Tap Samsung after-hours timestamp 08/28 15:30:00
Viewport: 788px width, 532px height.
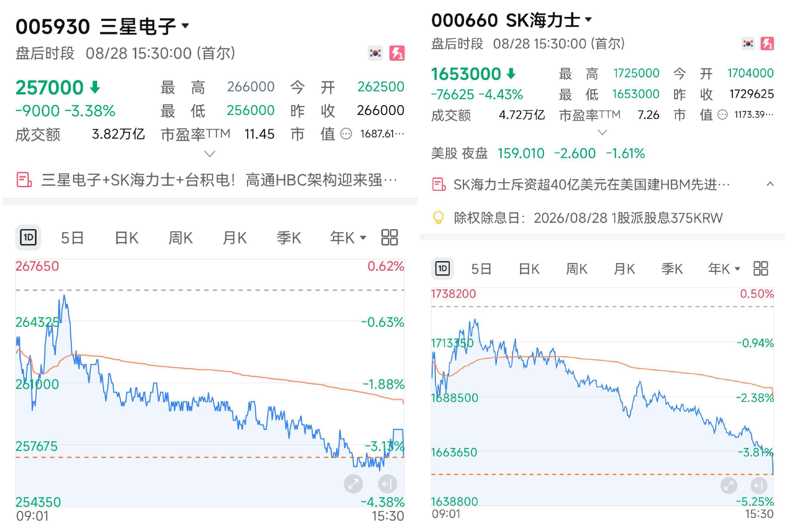pos(139,53)
